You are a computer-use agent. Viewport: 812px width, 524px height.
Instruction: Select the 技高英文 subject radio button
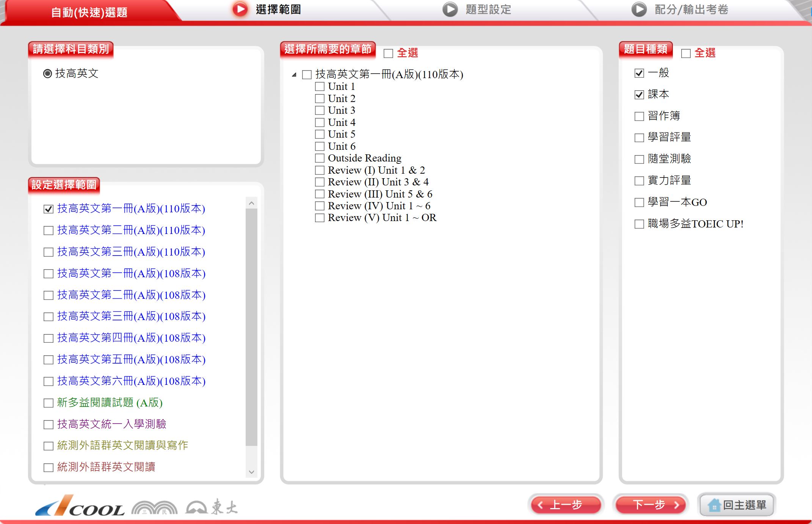click(x=47, y=74)
